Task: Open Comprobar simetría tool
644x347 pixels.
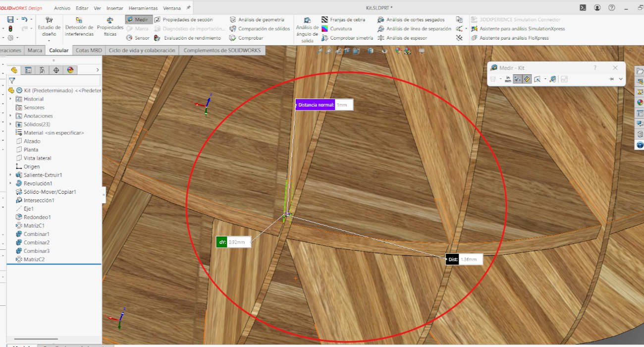Action: pos(347,38)
